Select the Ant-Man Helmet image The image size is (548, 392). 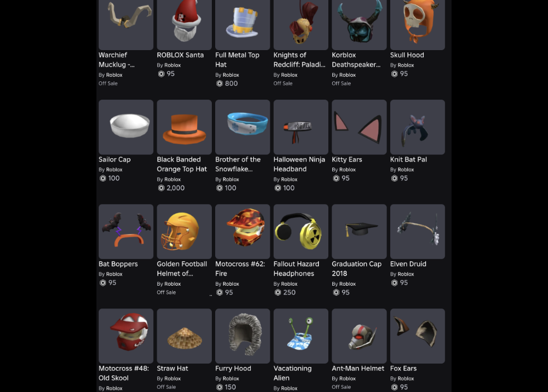[359, 336]
